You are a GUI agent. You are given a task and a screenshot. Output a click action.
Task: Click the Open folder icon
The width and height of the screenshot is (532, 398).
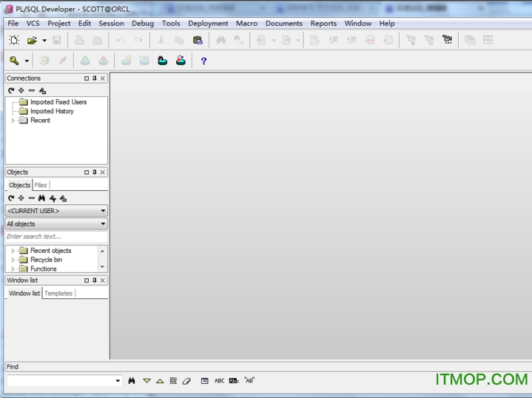click(32, 41)
